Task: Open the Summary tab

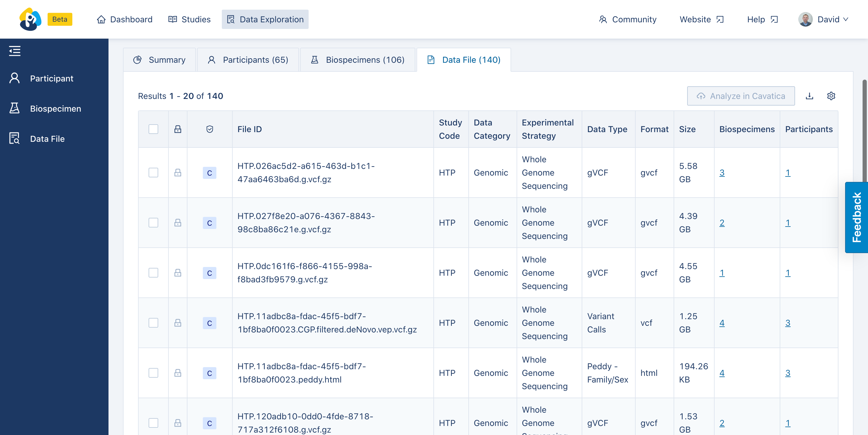Action: pyautogui.click(x=159, y=60)
